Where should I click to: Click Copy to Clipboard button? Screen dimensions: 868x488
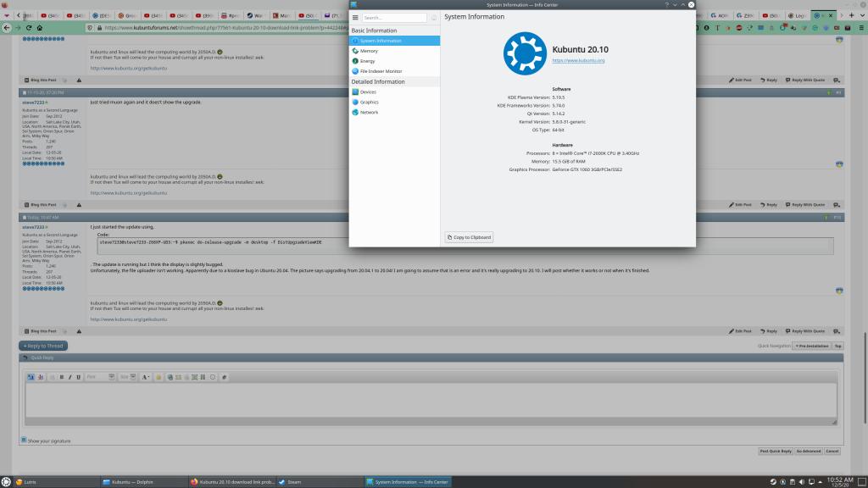(x=469, y=237)
